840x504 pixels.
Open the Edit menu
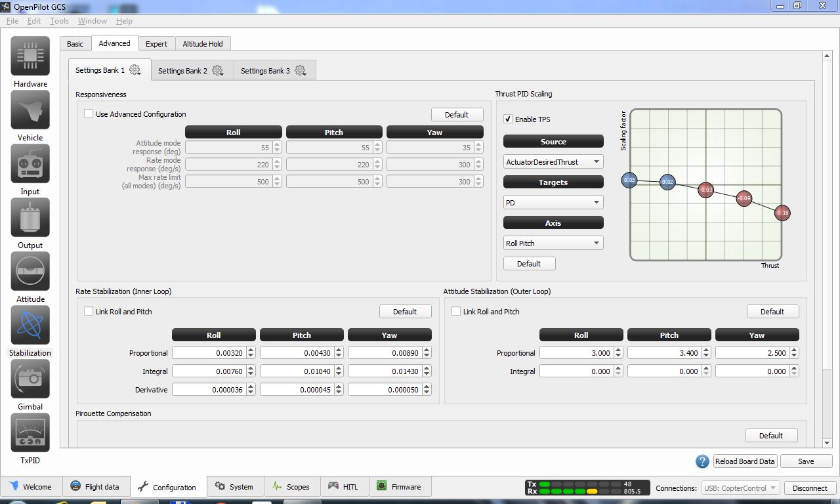(x=34, y=21)
